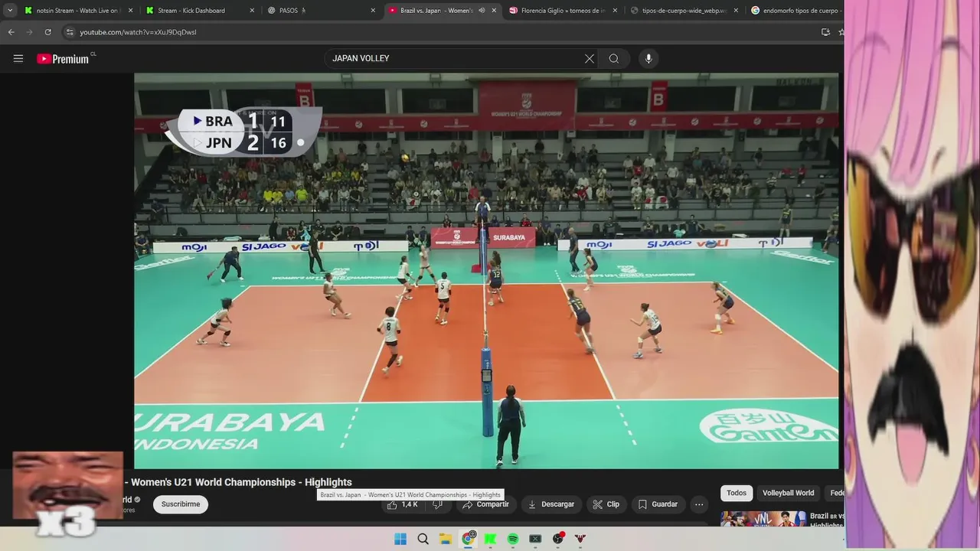Click install app icon in address bar

pos(825,32)
